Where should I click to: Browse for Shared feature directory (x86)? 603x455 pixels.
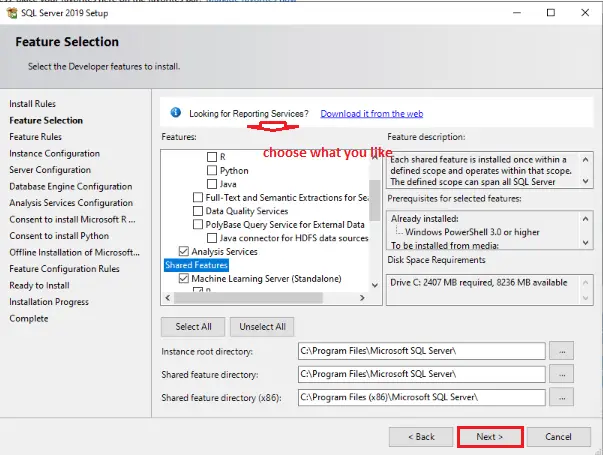[x=561, y=397]
